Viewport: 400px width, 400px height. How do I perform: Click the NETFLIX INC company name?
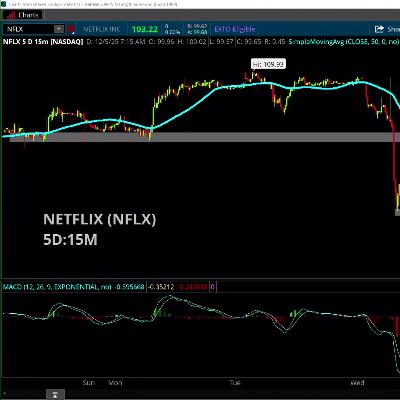pyautogui.click(x=102, y=29)
